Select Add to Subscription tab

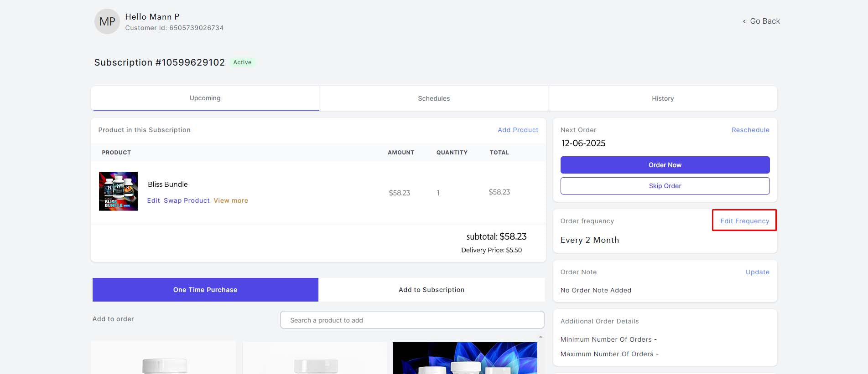pyautogui.click(x=431, y=290)
